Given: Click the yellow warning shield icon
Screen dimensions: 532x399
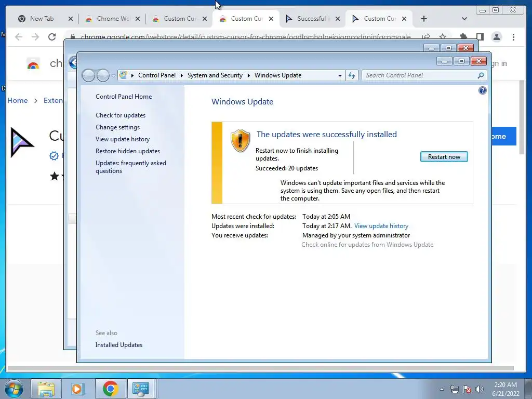Looking at the screenshot, I should coord(240,140).
